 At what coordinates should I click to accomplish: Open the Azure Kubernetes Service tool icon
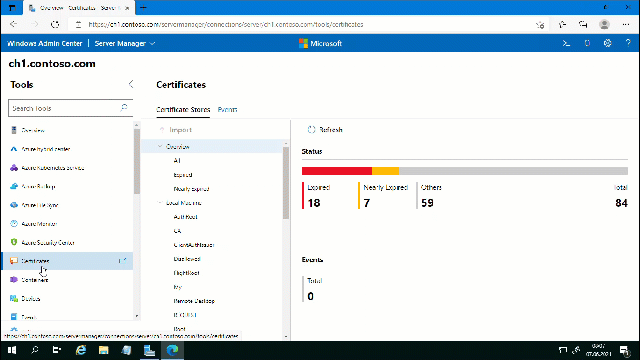(x=14, y=168)
